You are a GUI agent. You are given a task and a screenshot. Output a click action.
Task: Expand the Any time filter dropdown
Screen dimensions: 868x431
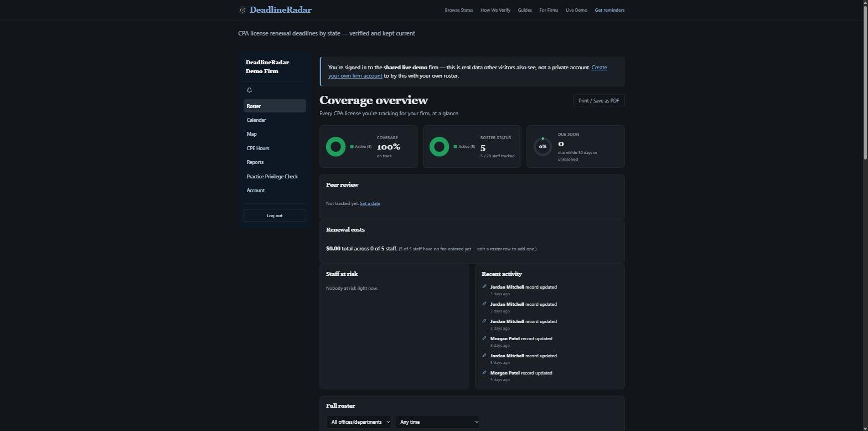click(437, 422)
